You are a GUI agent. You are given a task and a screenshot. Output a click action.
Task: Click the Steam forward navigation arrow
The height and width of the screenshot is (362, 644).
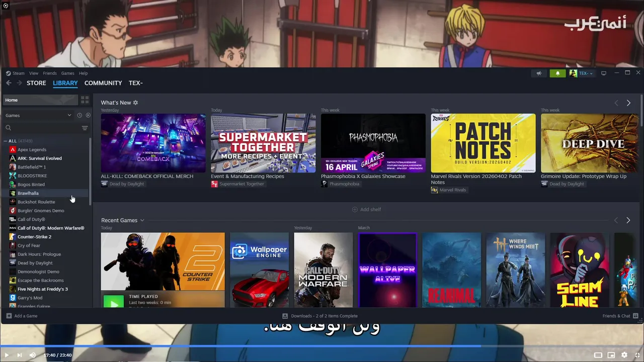coord(20,83)
